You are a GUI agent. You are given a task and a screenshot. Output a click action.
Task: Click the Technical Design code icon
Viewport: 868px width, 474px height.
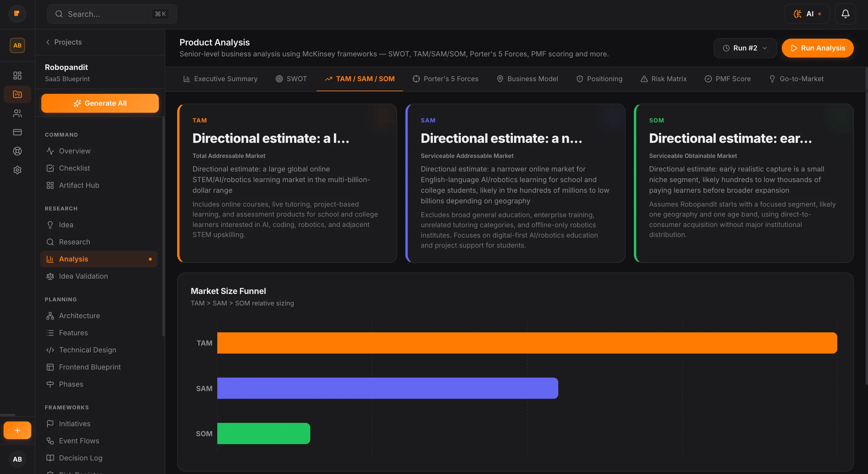pos(50,350)
